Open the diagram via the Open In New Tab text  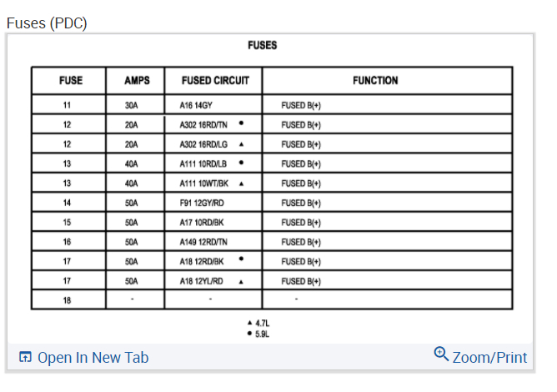point(93,358)
